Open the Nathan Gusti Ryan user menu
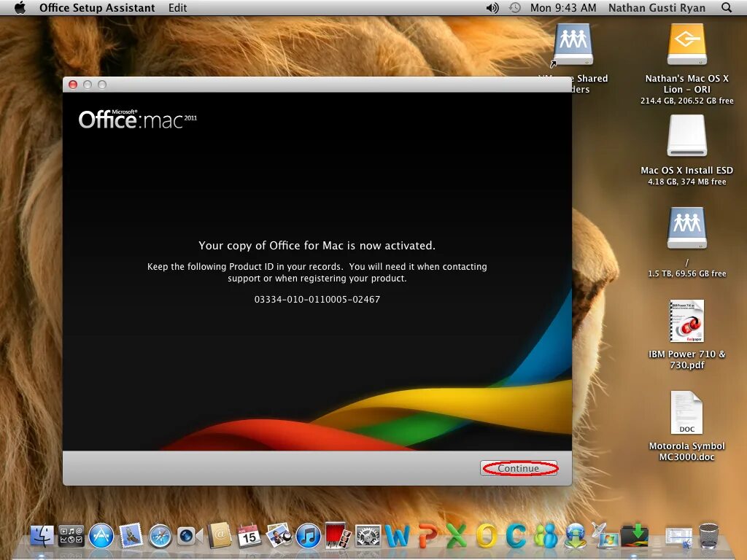 tap(657, 7)
